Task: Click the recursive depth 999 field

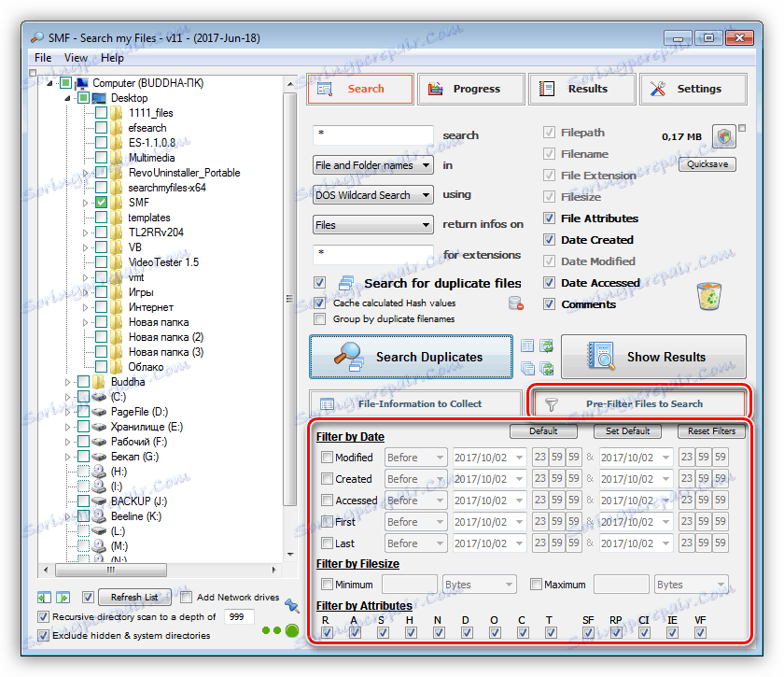Action: pos(239,617)
